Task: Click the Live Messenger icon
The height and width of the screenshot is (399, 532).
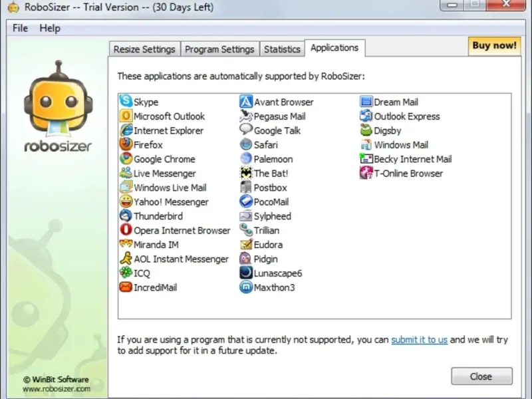Action: coord(126,173)
